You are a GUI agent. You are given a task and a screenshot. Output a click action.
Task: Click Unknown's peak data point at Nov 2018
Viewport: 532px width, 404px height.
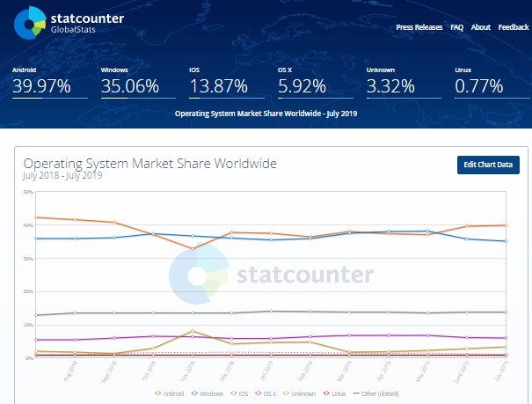[193, 331]
